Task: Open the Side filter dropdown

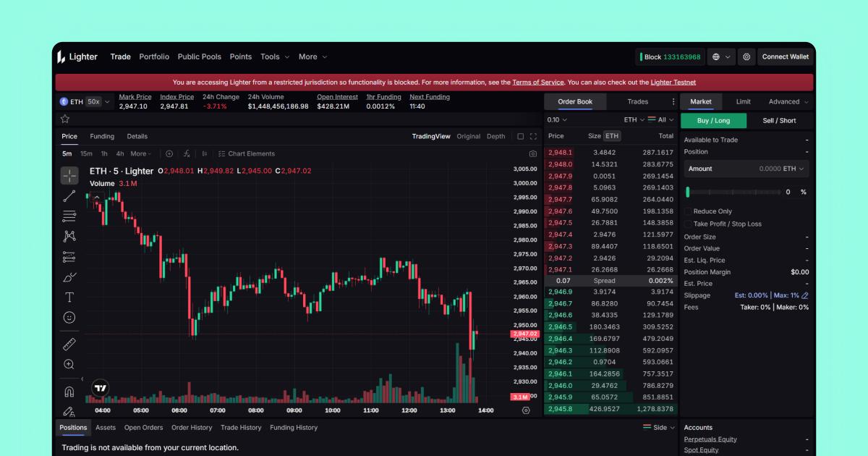Action: coord(659,427)
